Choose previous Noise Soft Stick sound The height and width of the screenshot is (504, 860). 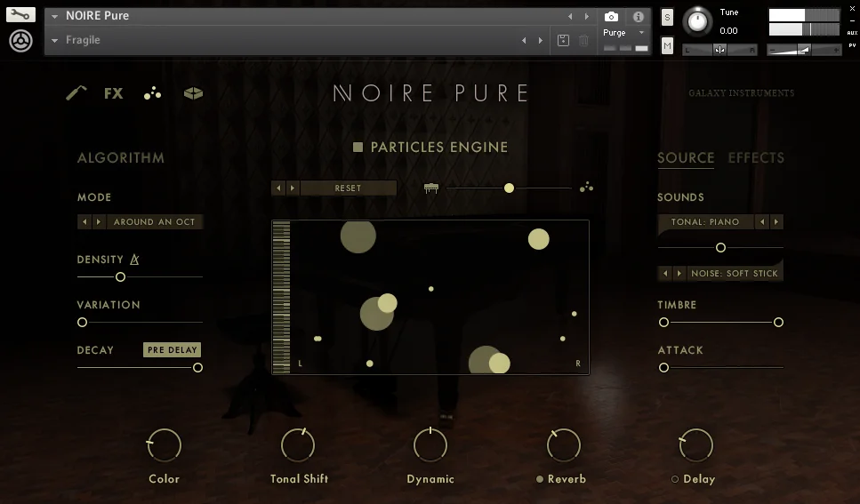pos(665,273)
